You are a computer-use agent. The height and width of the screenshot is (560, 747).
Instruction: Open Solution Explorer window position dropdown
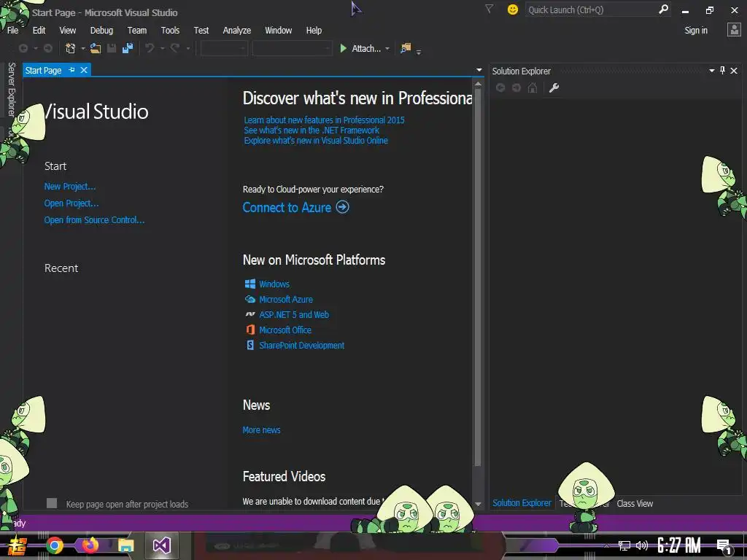tap(712, 71)
